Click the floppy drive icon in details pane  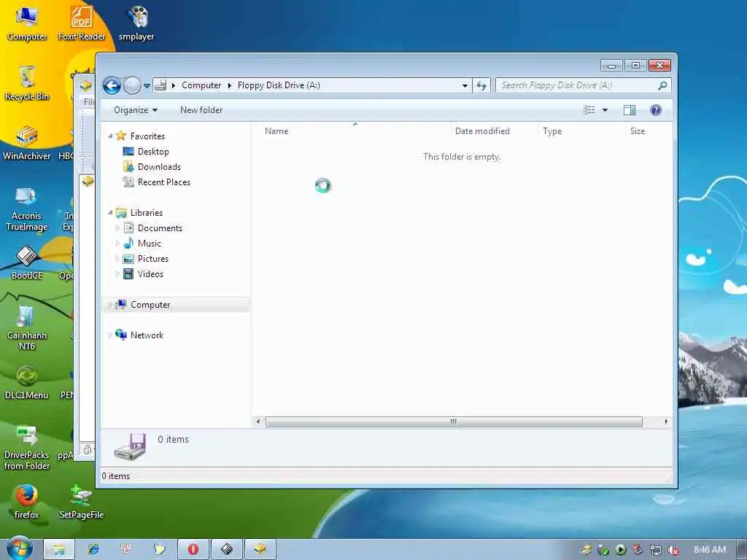(130, 446)
